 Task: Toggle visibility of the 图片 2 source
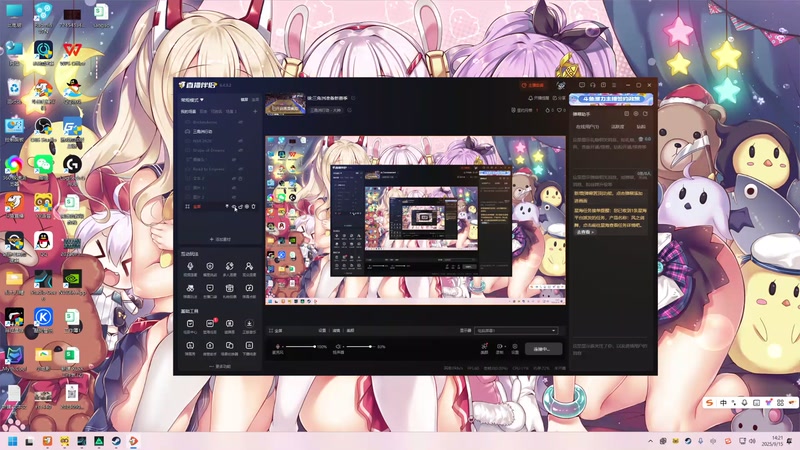[x=234, y=197]
